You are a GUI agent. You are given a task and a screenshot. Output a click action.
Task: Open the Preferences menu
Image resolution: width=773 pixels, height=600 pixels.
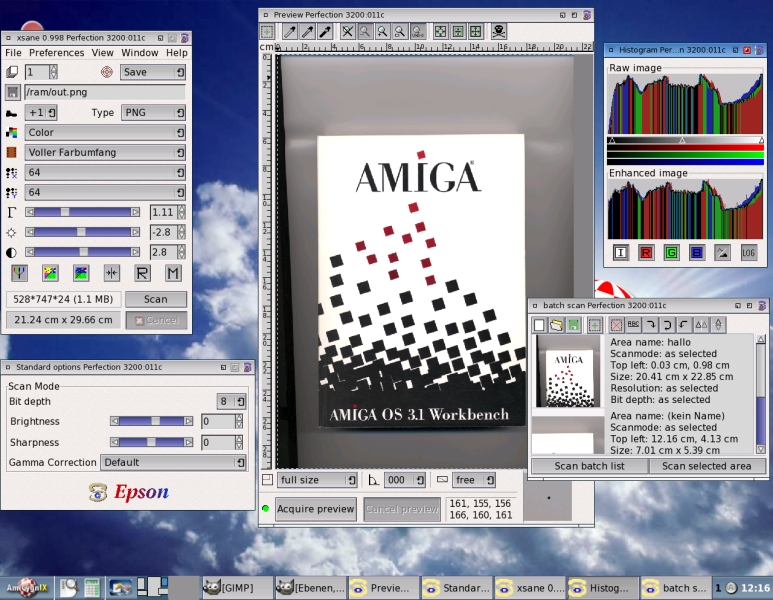pyautogui.click(x=57, y=53)
